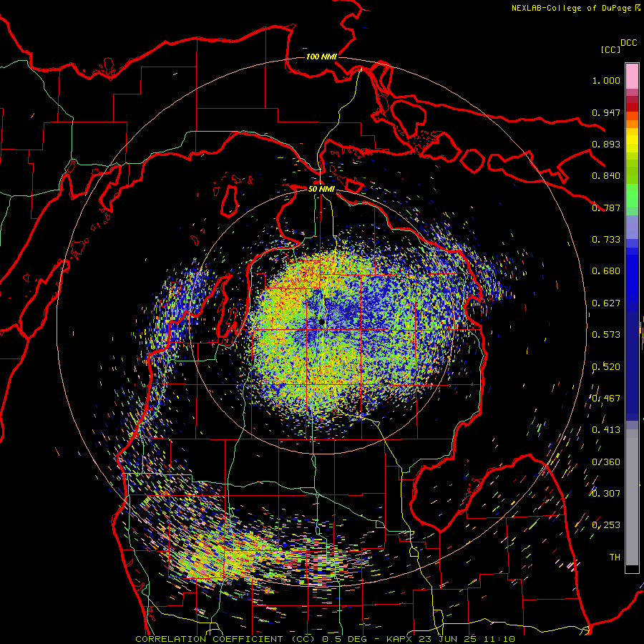Click the 0.360 color scale value
The image size is (644, 644).
tap(606, 462)
